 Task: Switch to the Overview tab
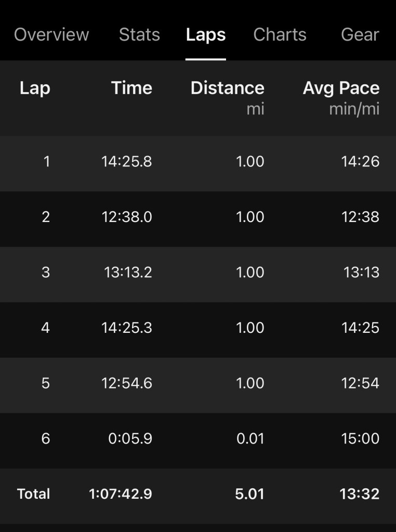click(x=51, y=34)
